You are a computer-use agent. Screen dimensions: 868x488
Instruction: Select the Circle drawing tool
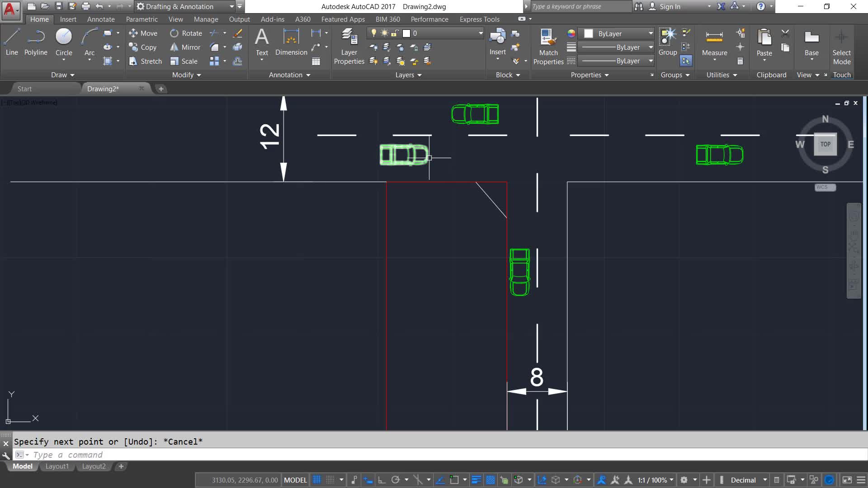[x=64, y=42]
